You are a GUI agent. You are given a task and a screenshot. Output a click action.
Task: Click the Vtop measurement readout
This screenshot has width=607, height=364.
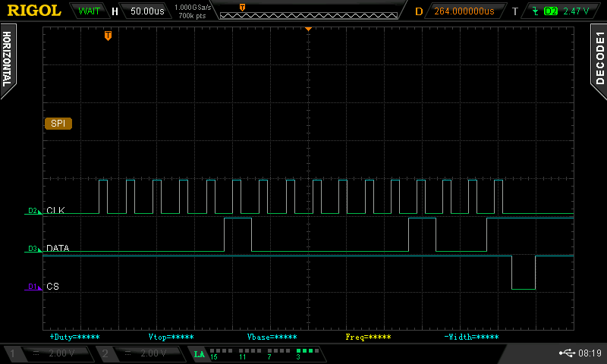tap(171, 337)
